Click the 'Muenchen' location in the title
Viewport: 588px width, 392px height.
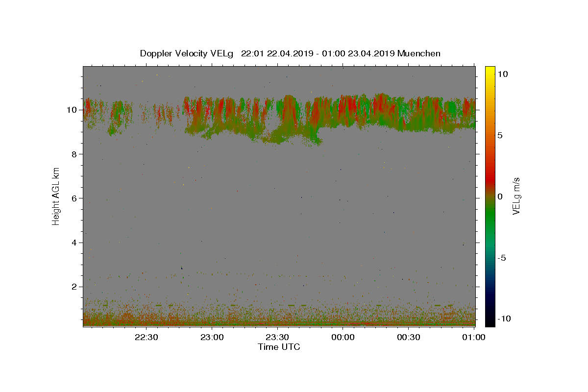coord(419,53)
